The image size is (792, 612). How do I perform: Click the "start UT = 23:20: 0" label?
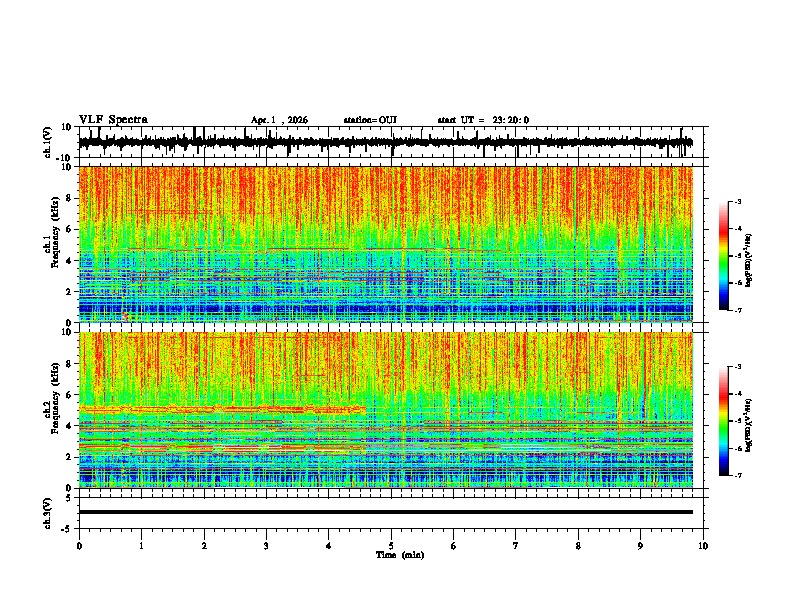coord(483,120)
